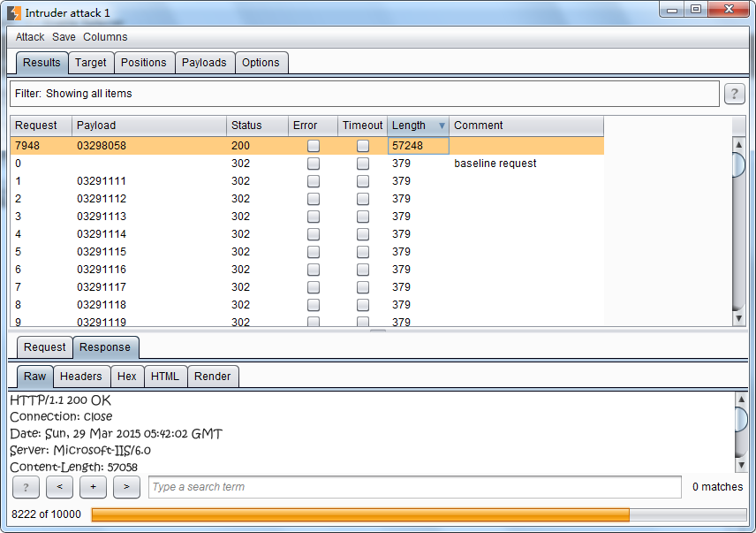Sort by the Comment column header

526,126
